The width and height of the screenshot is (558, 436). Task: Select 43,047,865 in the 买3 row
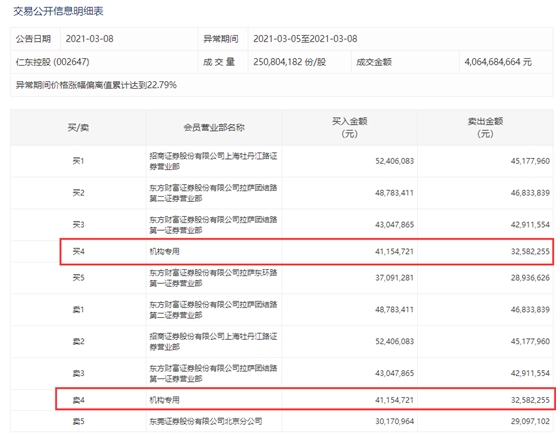pos(394,225)
